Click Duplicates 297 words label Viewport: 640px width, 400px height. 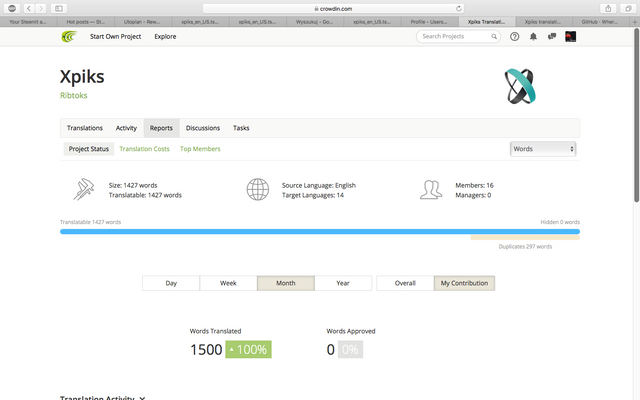coord(525,247)
